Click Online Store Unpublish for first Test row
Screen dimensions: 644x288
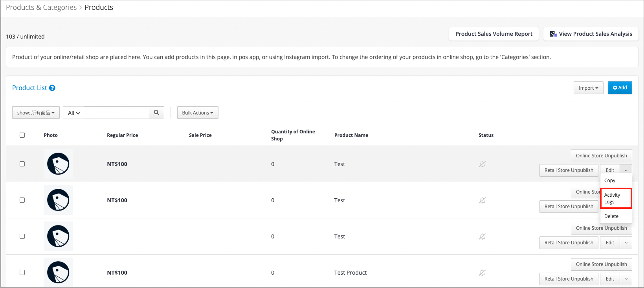coord(601,156)
